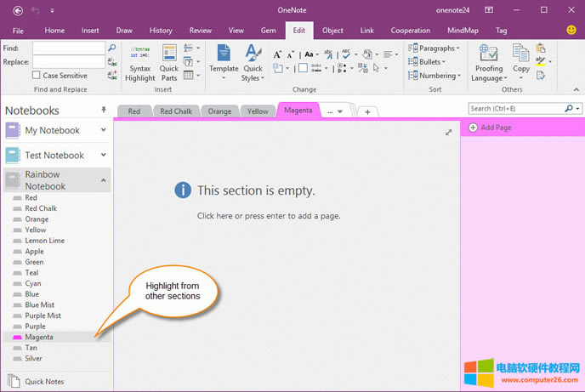This screenshot has height=392, width=585.
Task: Expand the My Notebook chevron
Action: [x=104, y=130]
